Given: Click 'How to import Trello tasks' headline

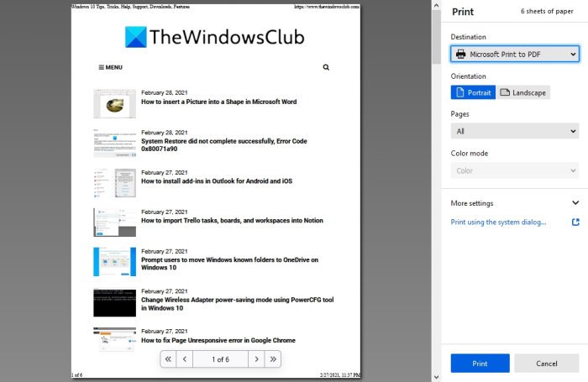Looking at the screenshot, I should point(232,221).
